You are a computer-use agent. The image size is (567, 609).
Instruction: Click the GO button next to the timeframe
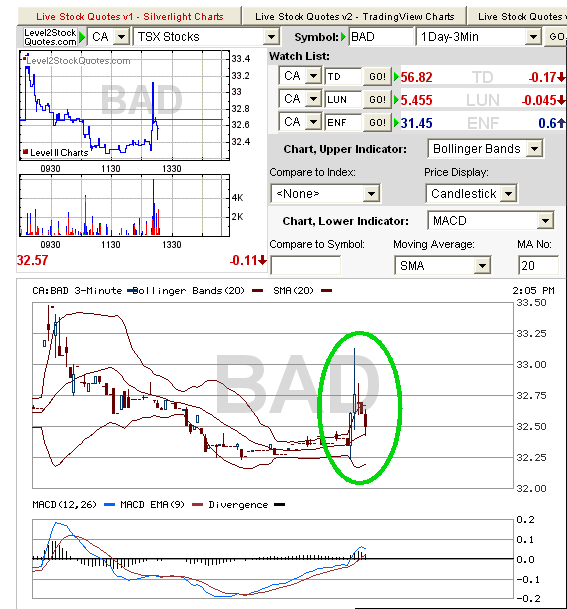(x=556, y=37)
